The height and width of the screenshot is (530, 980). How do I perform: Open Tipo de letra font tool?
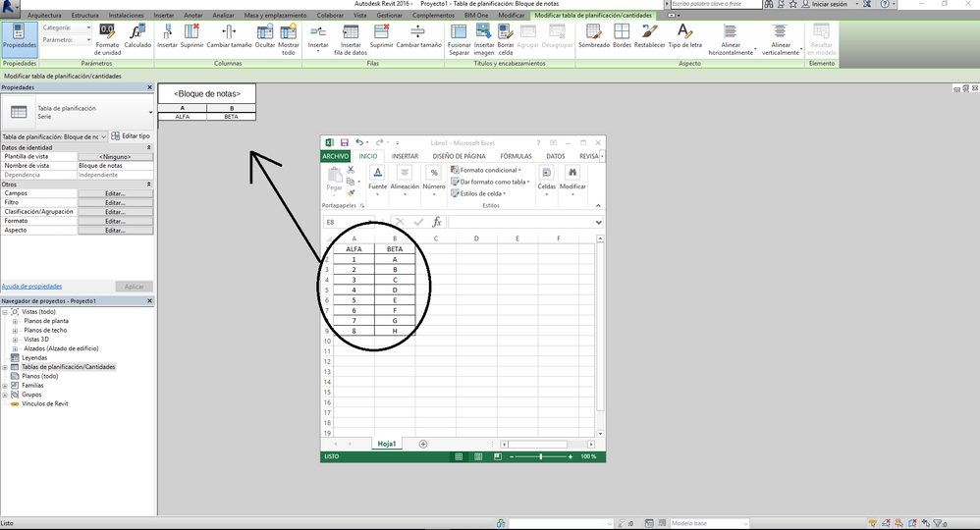685,36
